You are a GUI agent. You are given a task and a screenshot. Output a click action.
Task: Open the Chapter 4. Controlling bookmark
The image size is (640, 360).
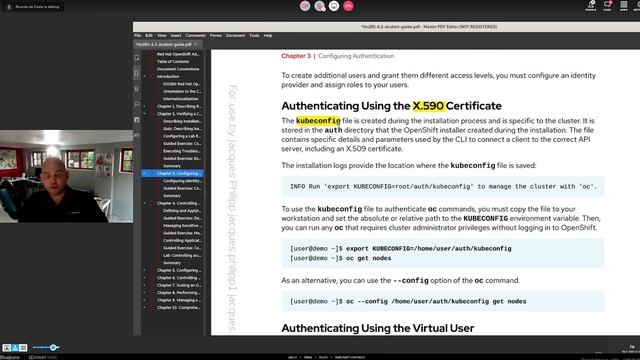tap(179, 203)
